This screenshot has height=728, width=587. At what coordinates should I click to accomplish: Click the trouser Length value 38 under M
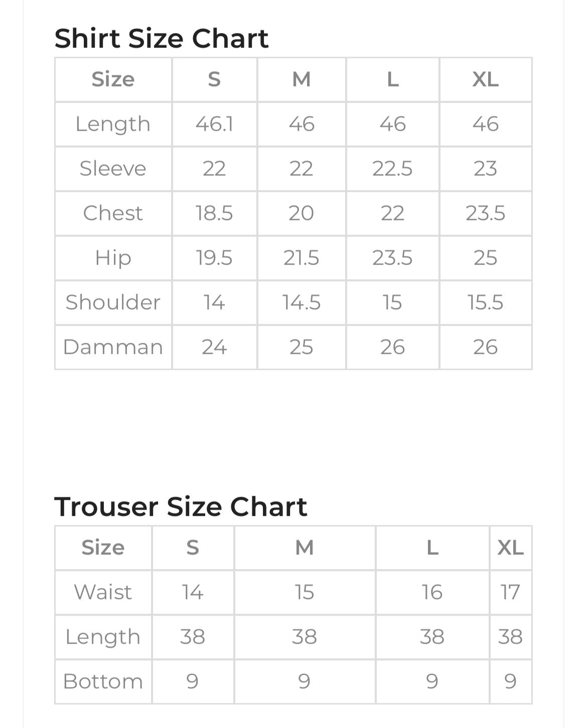pos(305,637)
